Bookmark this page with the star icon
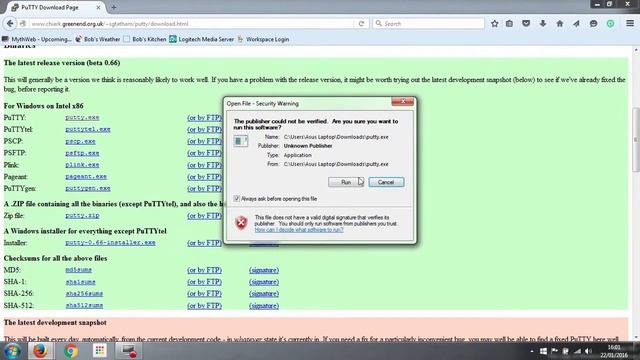Viewport: 640px width, 360px height. coord(495,24)
